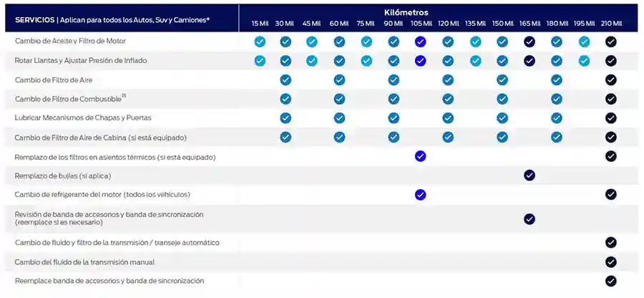The height and width of the screenshot is (298, 644).
Task: Click the manual transmission fluid checkmark at 210 Mil
Action: 611,262
